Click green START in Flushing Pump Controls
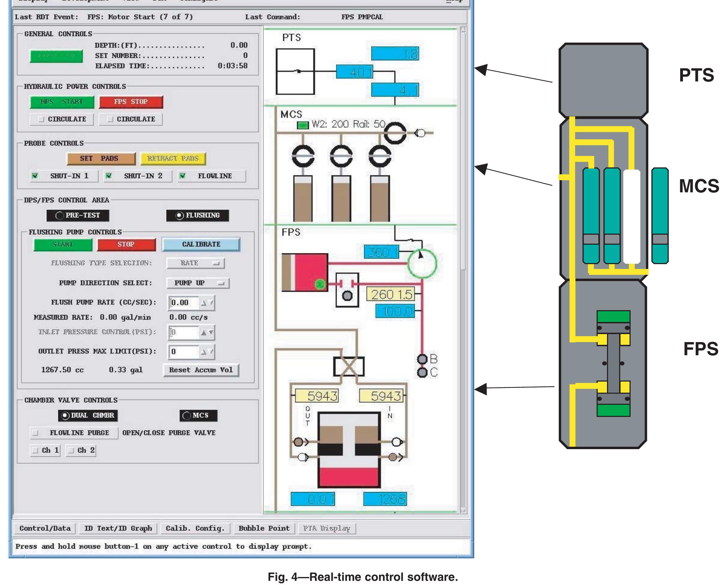This screenshot has height=585, width=728. pyautogui.click(x=63, y=244)
